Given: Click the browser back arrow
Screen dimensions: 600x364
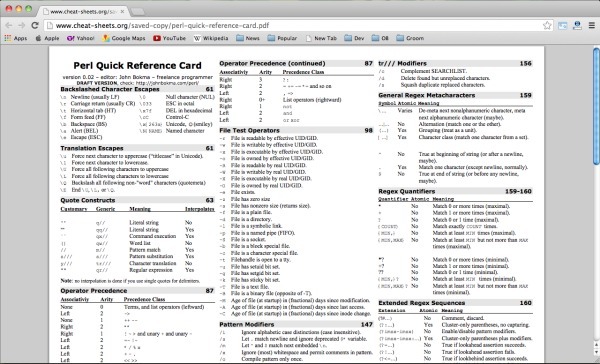Looking at the screenshot, I should (x=8, y=26).
